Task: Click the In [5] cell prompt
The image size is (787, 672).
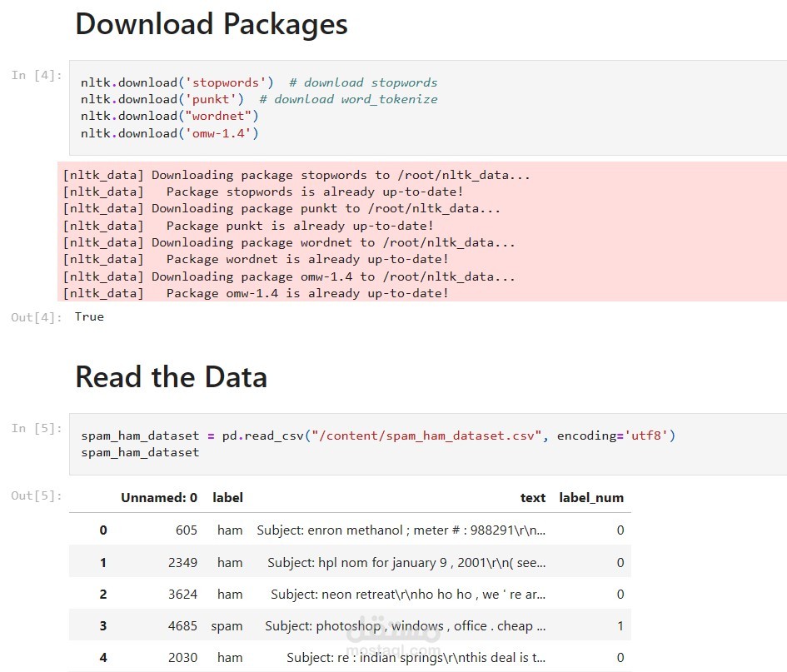Action: (37, 429)
